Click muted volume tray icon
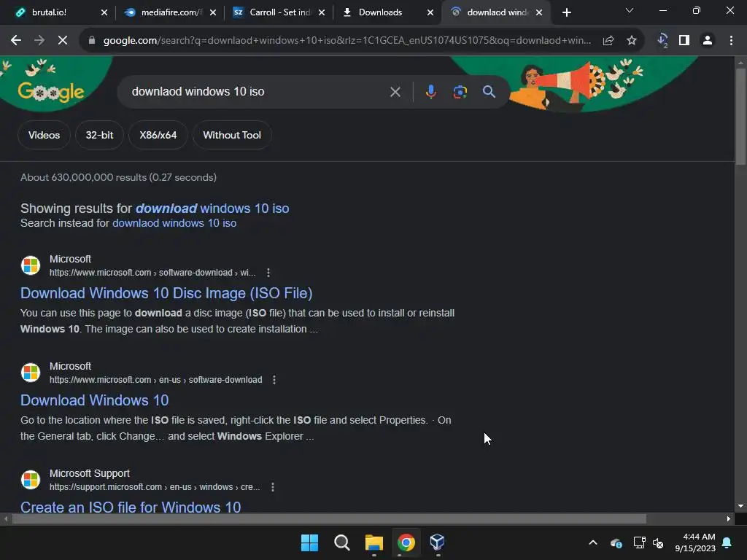The height and width of the screenshot is (560, 747). pos(659,542)
